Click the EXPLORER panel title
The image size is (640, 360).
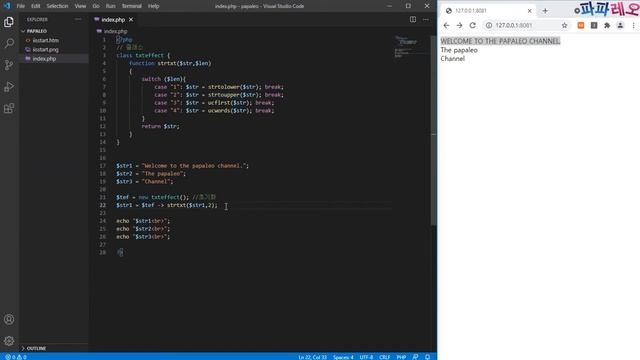point(37,19)
